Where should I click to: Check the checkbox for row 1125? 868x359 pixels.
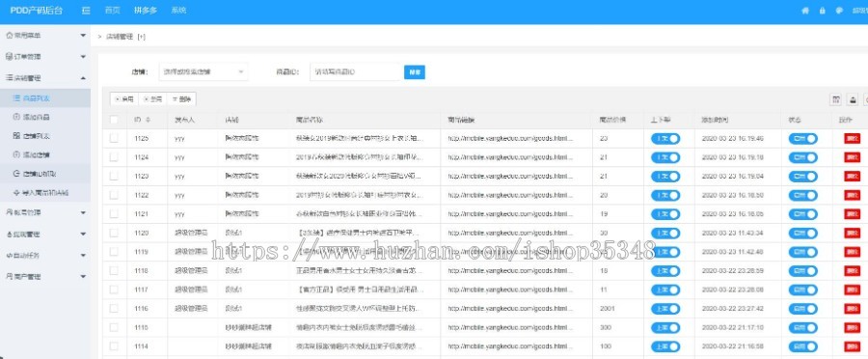pyautogui.click(x=114, y=139)
